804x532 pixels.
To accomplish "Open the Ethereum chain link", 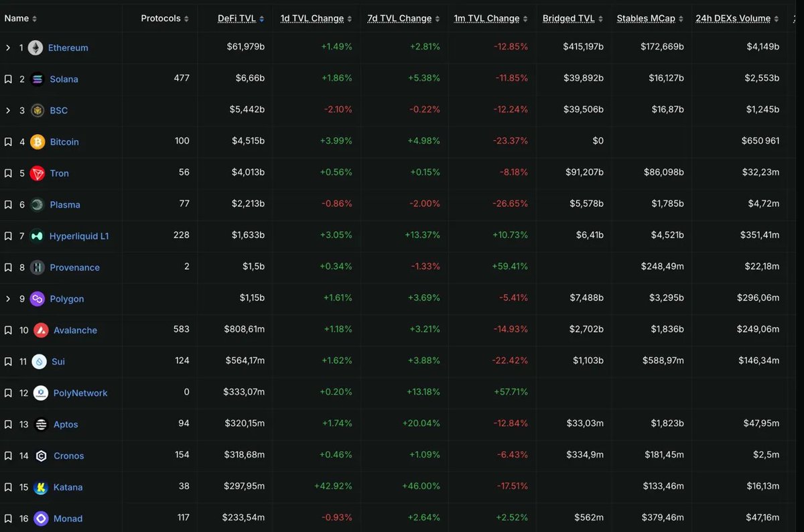I will click(68, 48).
